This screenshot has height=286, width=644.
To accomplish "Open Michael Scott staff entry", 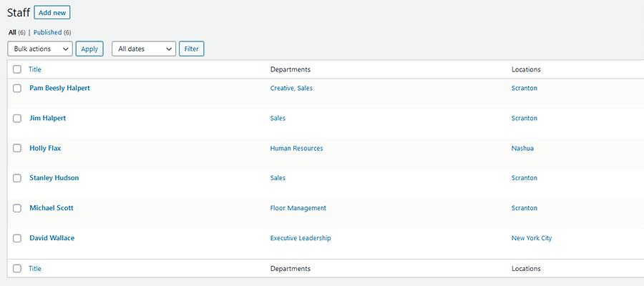I will pyautogui.click(x=52, y=208).
